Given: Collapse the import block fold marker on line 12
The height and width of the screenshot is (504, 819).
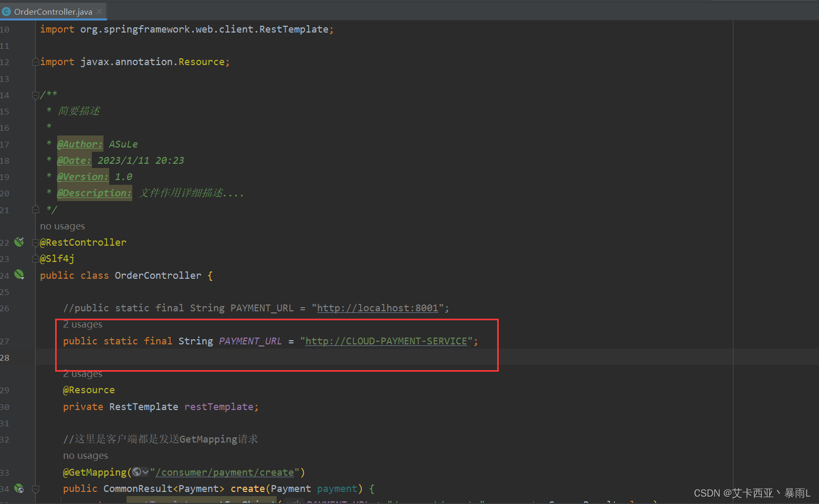Looking at the screenshot, I should pos(36,61).
